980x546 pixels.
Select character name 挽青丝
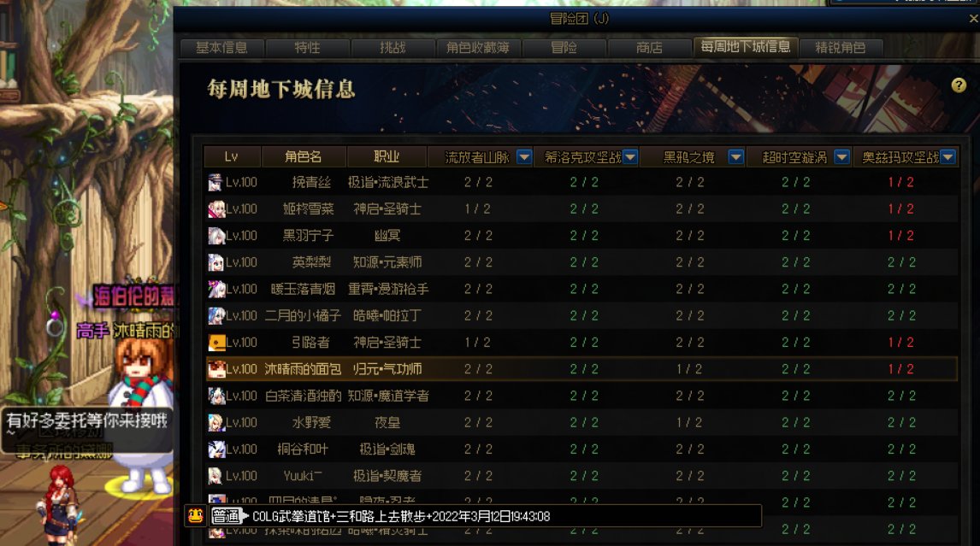click(311, 182)
